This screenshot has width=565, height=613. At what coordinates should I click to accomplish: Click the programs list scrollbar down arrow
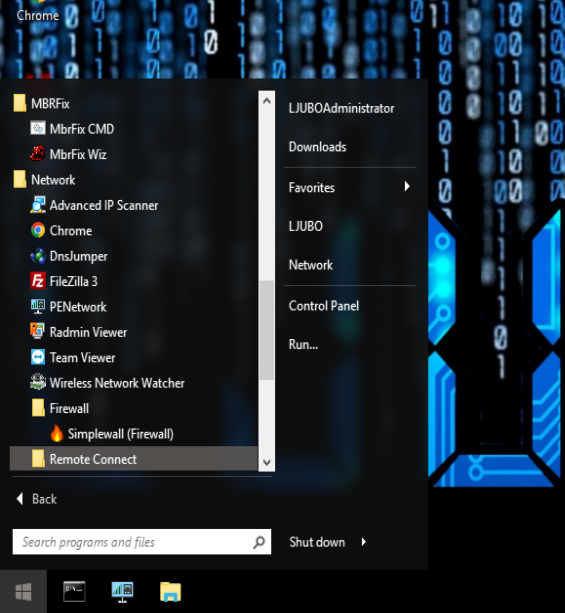[267, 462]
